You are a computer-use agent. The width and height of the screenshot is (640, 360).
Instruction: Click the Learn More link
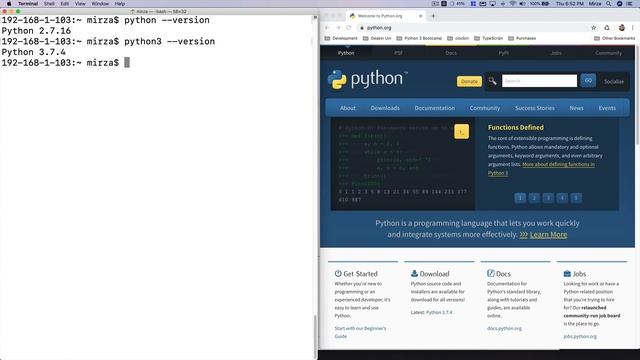pyautogui.click(x=548, y=235)
